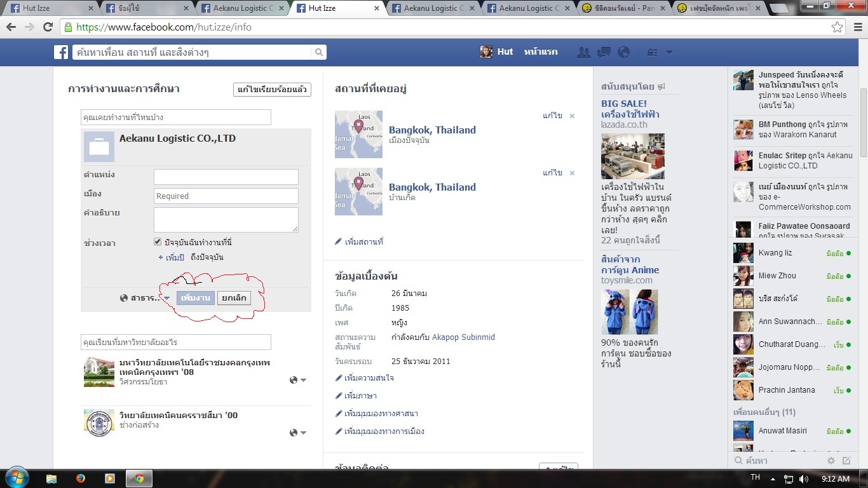The height and width of the screenshot is (488, 868).
Task: Open privacy dropdown for มหาวิทยาลัยเทคโนโลยีราชมงคล entry
Action: point(298,380)
